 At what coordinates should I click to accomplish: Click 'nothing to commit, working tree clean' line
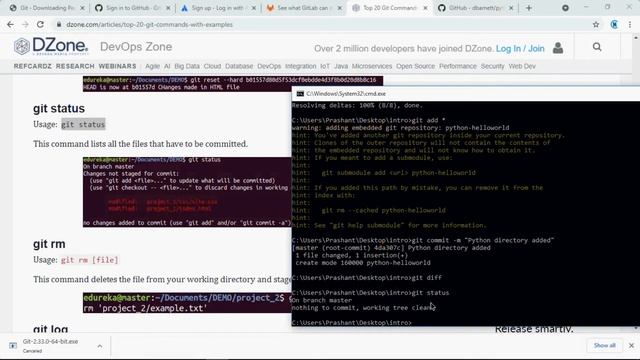click(362, 308)
